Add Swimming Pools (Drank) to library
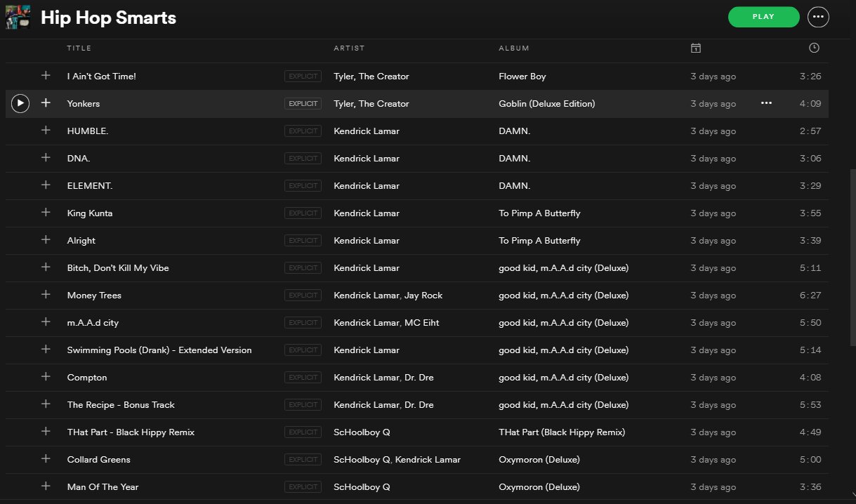 [46, 349]
